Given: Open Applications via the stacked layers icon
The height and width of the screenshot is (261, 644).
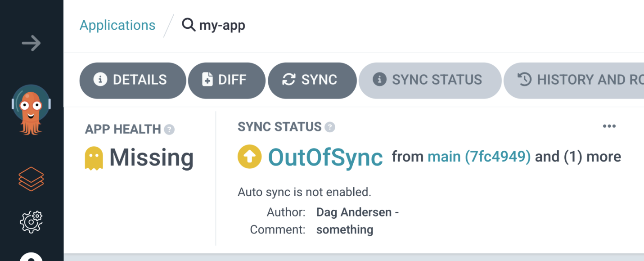Looking at the screenshot, I should coord(31,179).
